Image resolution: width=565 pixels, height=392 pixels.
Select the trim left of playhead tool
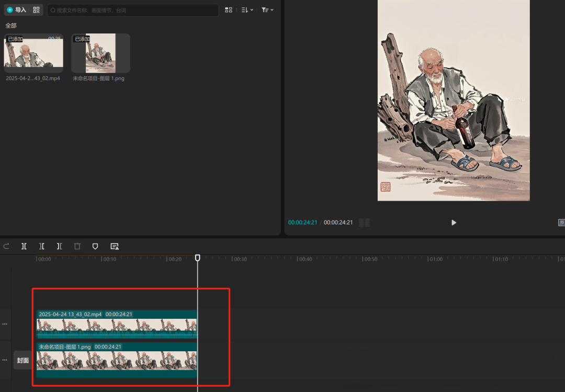click(42, 246)
